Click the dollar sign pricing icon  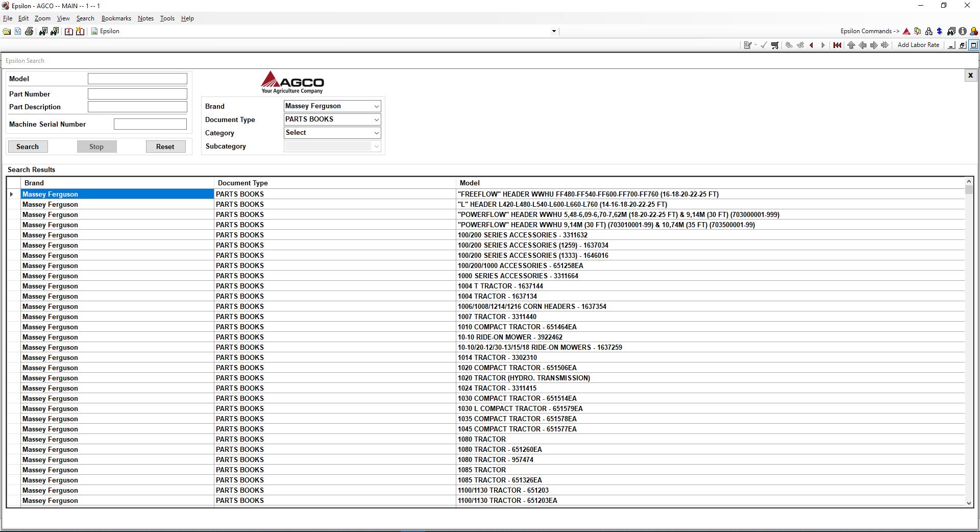click(x=940, y=31)
